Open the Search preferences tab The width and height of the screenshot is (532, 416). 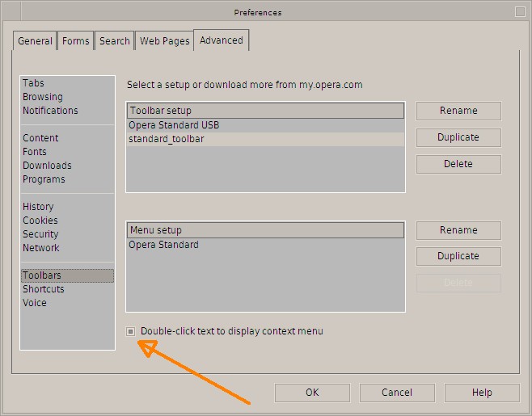(x=114, y=40)
